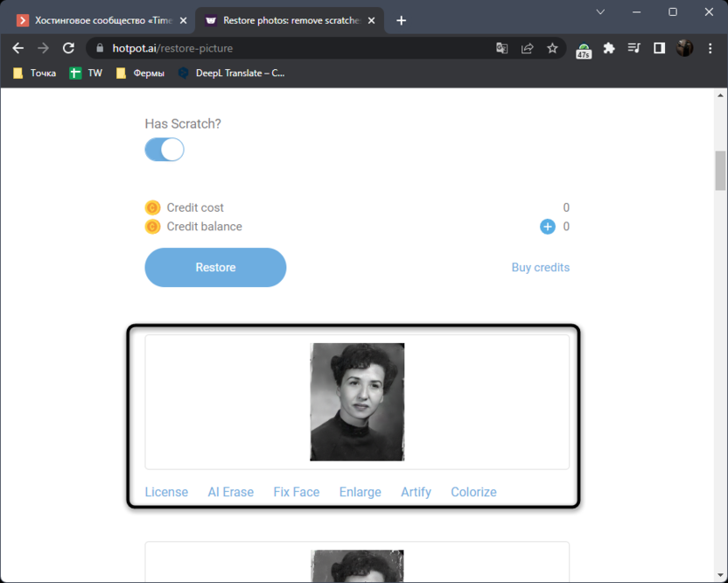The height and width of the screenshot is (583, 728).
Task: Bookmark this page with the star icon
Action: coord(552,48)
